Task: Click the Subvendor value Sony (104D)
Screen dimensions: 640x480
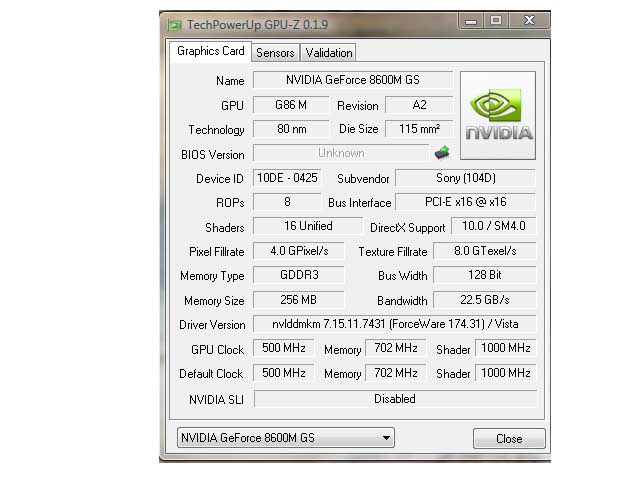Action: click(x=465, y=178)
